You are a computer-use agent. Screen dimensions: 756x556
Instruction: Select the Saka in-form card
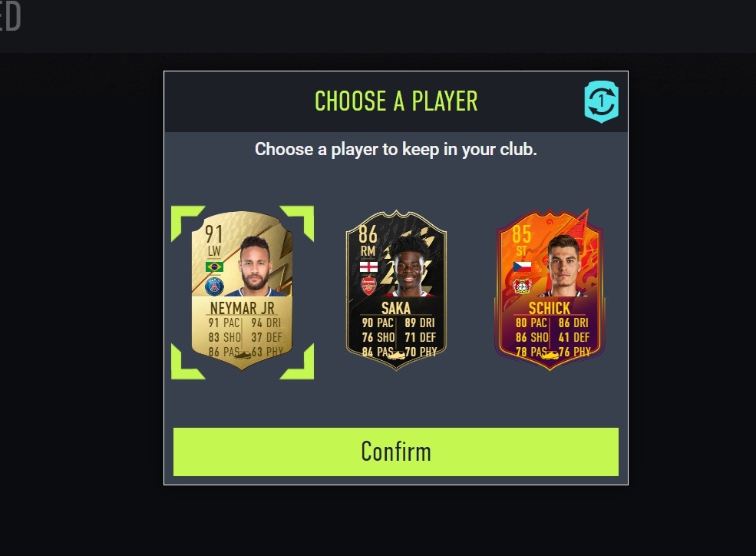[396, 291]
